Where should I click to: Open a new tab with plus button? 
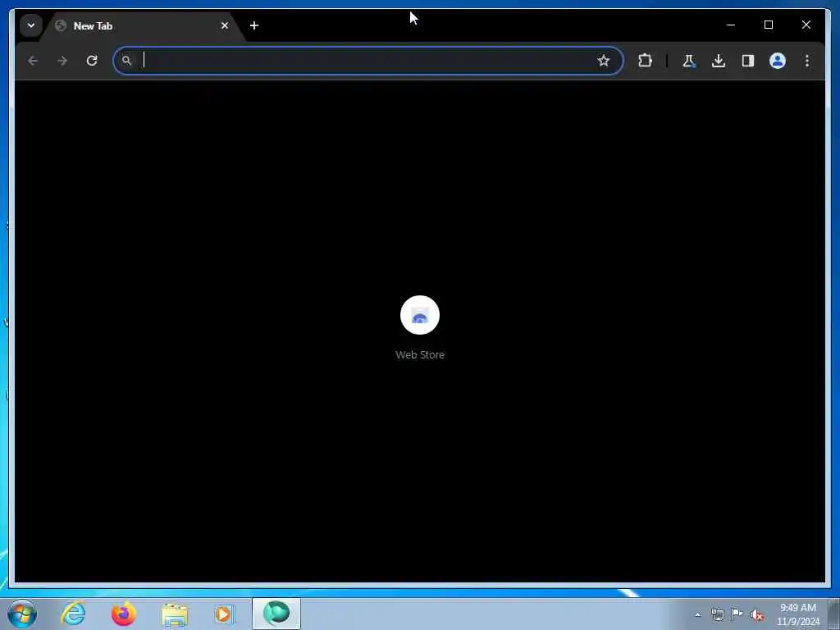click(x=254, y=25)
